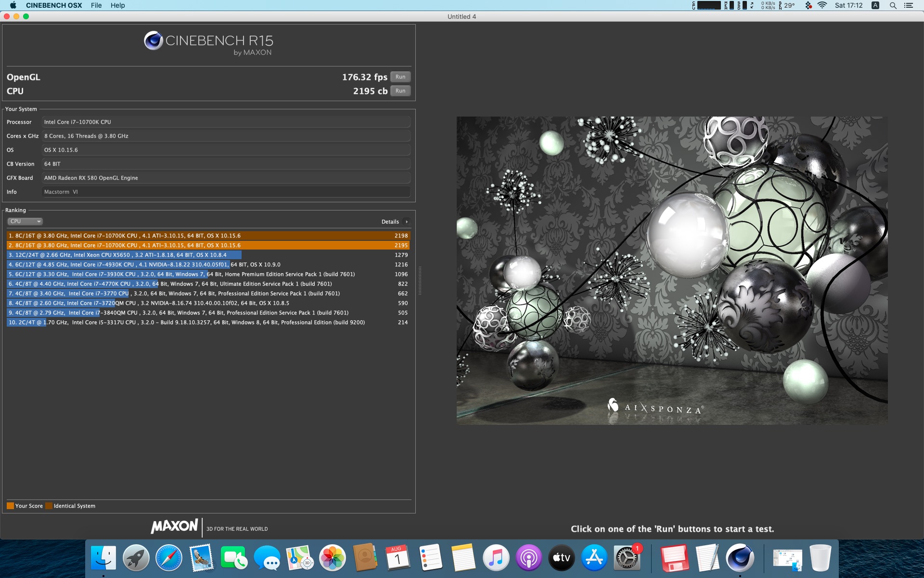This screenshot has width=924, height=578.
Task: Open the App Store dock icon
Action: 594,558
